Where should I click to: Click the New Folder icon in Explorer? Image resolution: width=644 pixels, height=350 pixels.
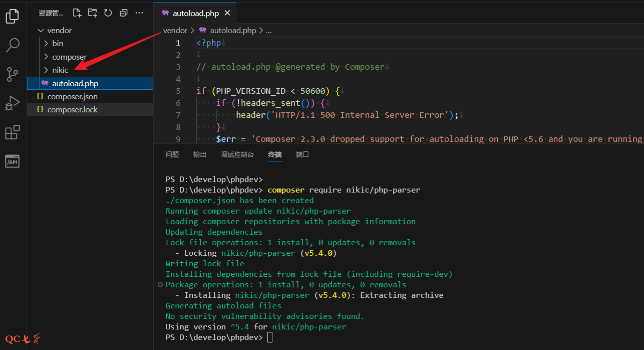coord(92,13)
